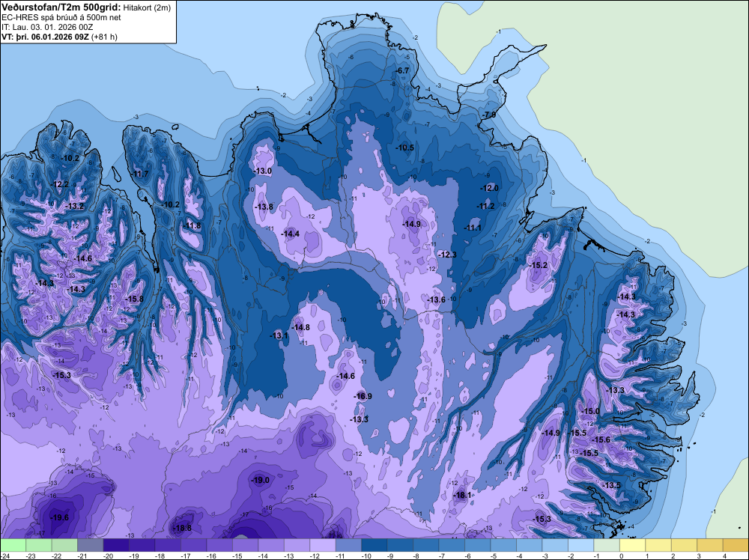Click the -13.6 temperature label
This screenshot has height=560, width=749.
point(436,299)
